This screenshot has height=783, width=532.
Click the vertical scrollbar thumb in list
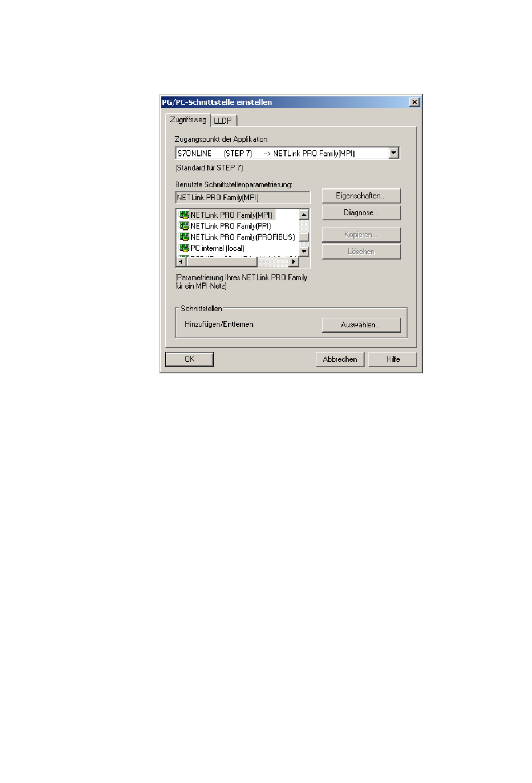[x=304, y=237]
